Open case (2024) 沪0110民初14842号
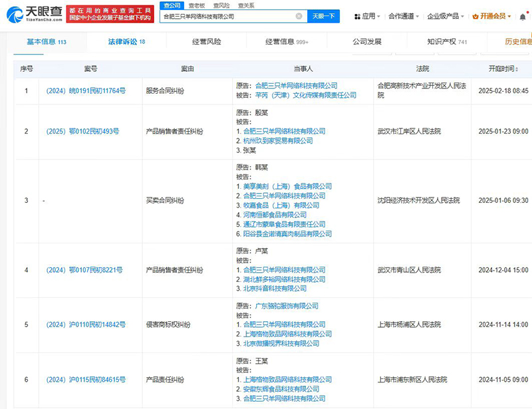This screenshot has height=409, width=532. (x=86, y=325)
